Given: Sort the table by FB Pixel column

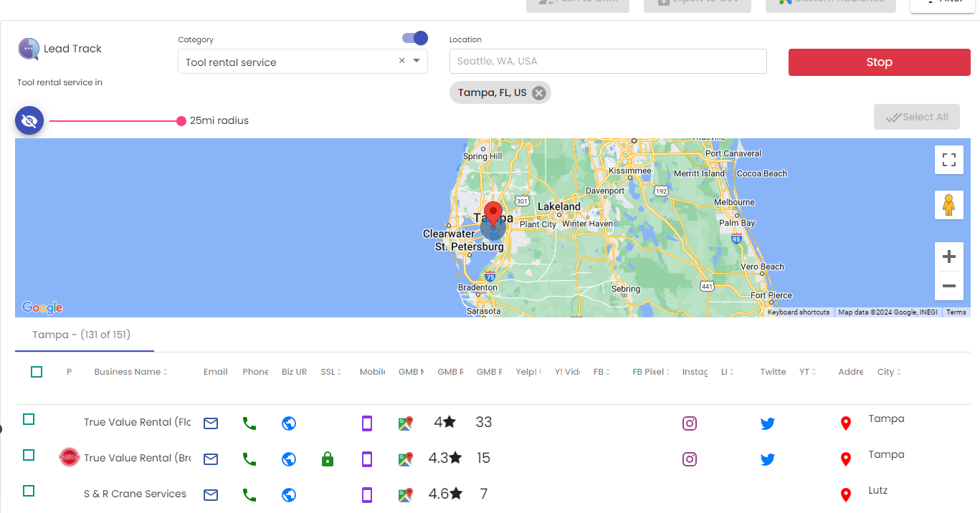Looking at the screenshot, I should pos(650,372).
